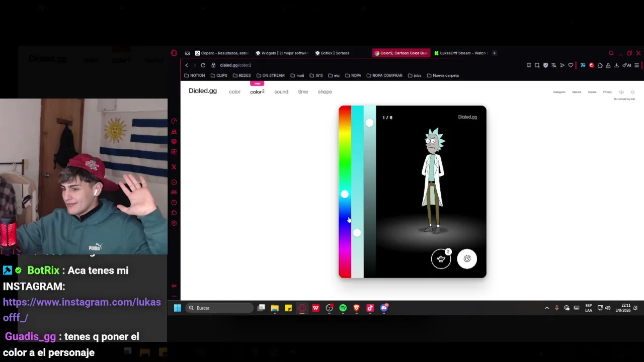This screenshot has height=362, width=644.
Task: Visit the Discord link in site header
Action: [x=577, y=92]
